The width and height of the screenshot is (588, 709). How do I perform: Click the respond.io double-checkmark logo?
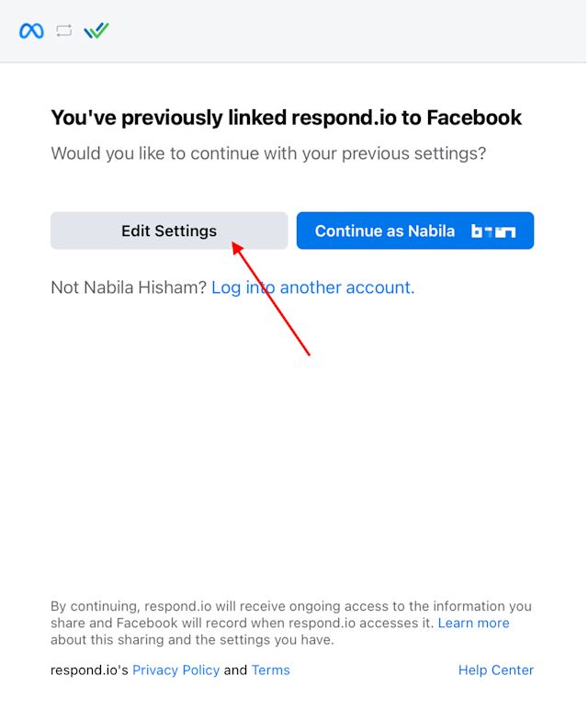coord(96,30)
